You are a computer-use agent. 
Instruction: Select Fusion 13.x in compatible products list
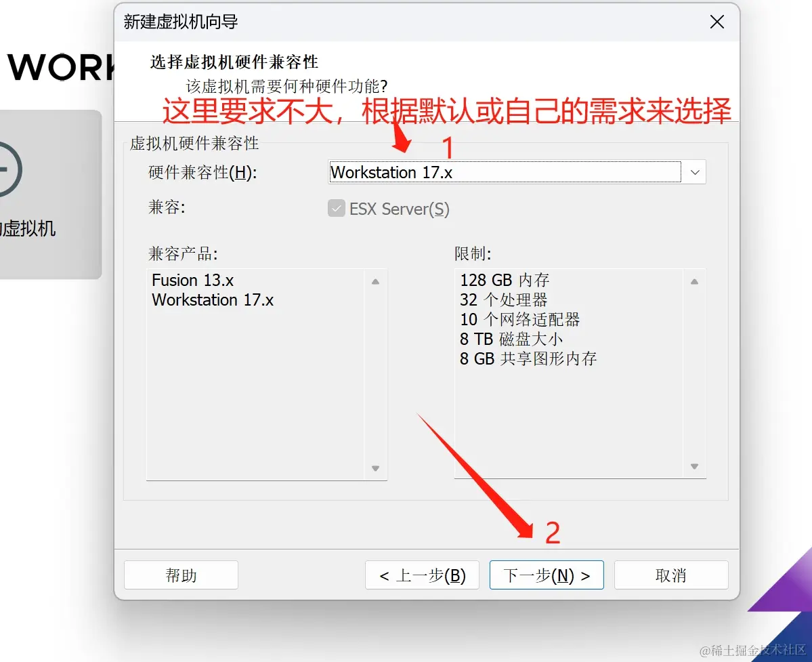click(x=192, y=281)
